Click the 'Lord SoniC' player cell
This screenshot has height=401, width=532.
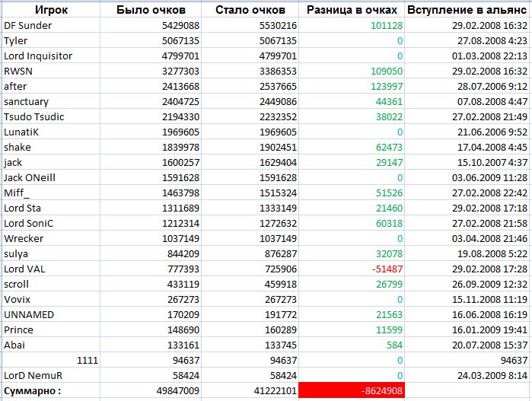(x=51, y=223)
